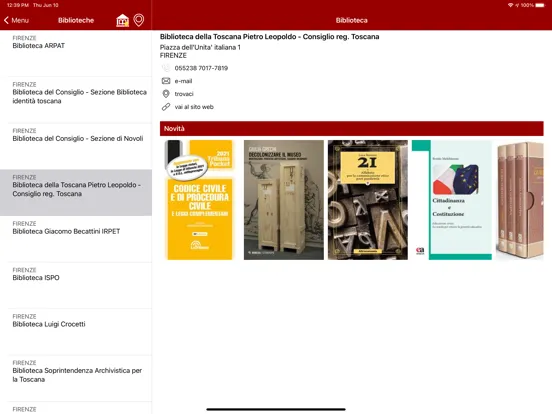The height and width of the screenshot is (414, 552).
Task: Open the 'vai al sito web' link
Action: coord(194,107)
